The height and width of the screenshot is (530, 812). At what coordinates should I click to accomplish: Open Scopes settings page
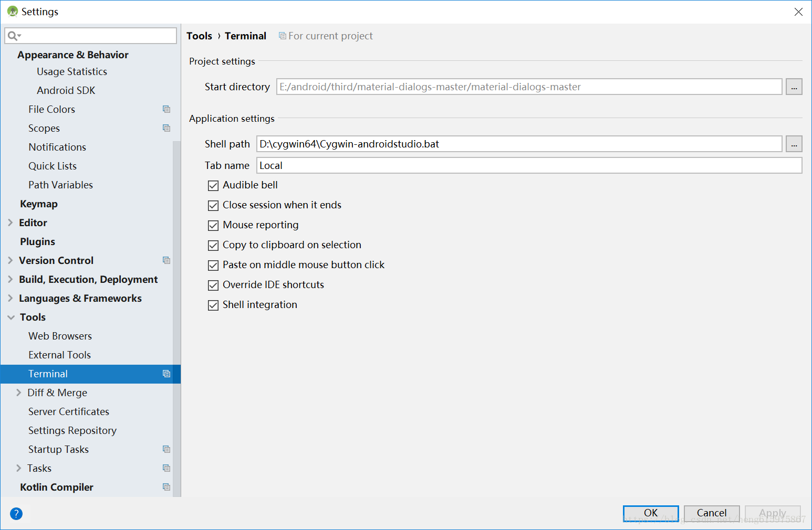[x=44, y=128]
